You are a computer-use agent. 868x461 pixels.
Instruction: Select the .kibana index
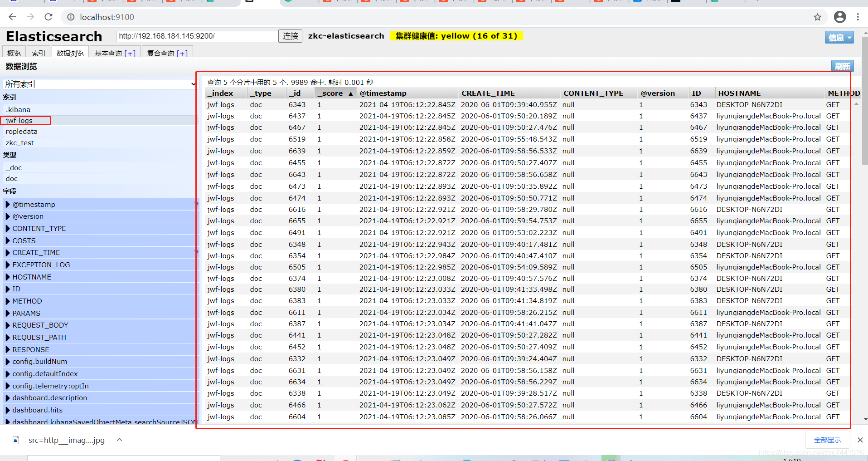[100, 109]
